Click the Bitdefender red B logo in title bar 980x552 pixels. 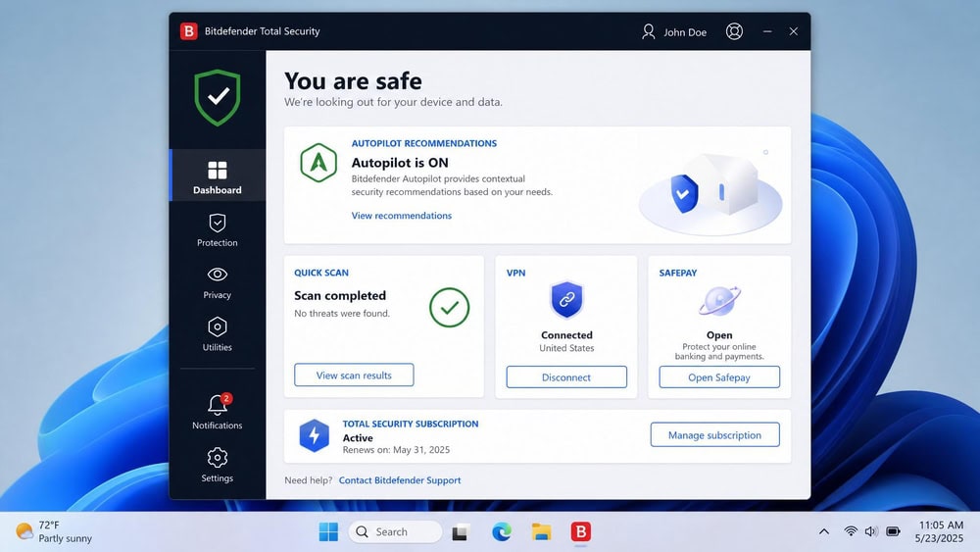tap(189, 30)
